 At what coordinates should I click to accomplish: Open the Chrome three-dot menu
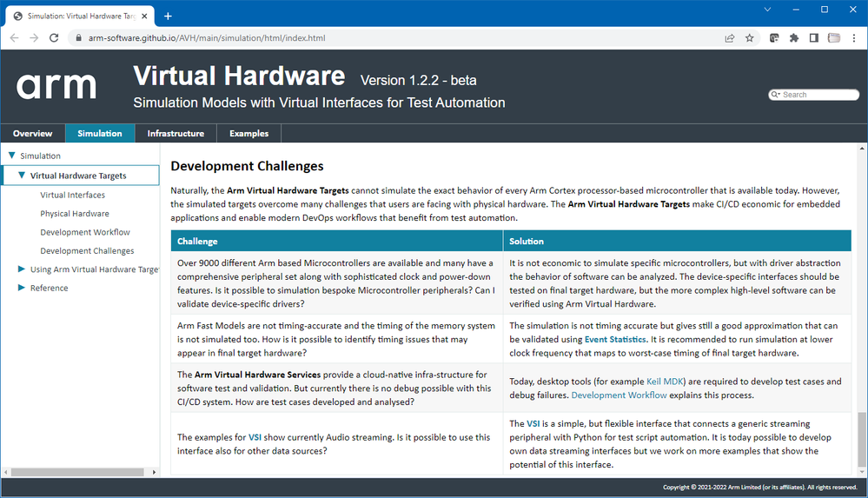(x=854, y=37)
